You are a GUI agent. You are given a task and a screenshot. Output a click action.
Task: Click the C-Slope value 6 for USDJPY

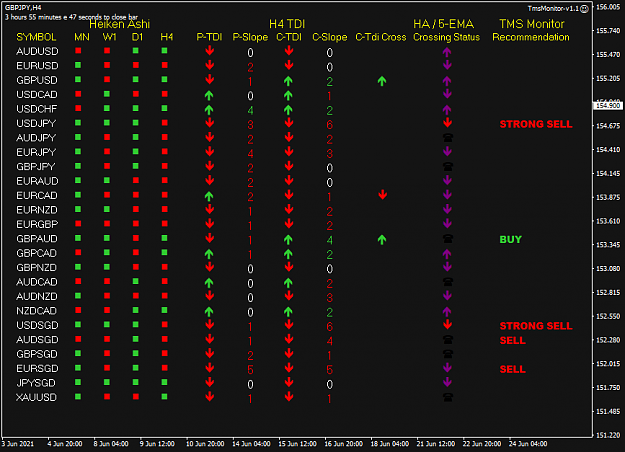coord(329,125)
